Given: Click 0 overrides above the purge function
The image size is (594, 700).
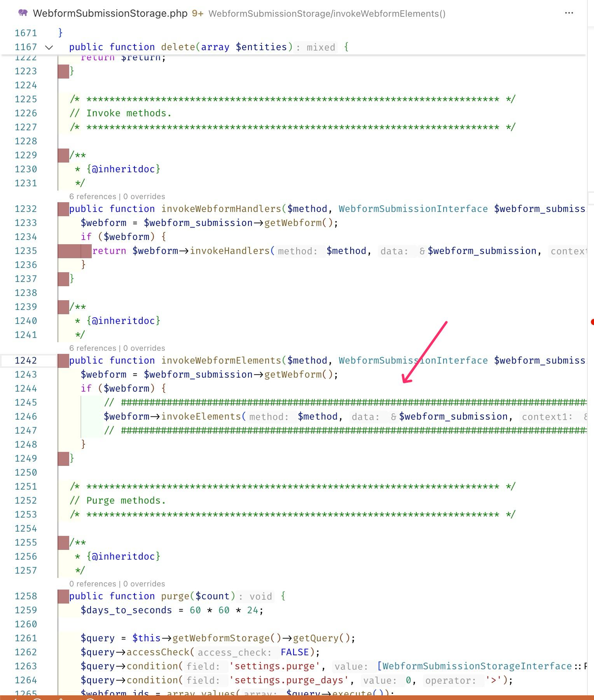Looking at the screenshot, I should 144,584.
